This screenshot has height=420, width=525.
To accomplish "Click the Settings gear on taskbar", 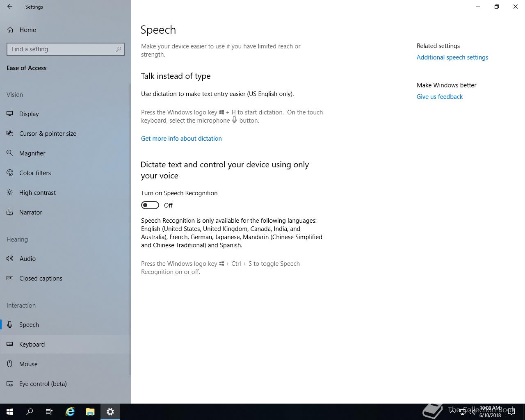I will coord(110,412).
